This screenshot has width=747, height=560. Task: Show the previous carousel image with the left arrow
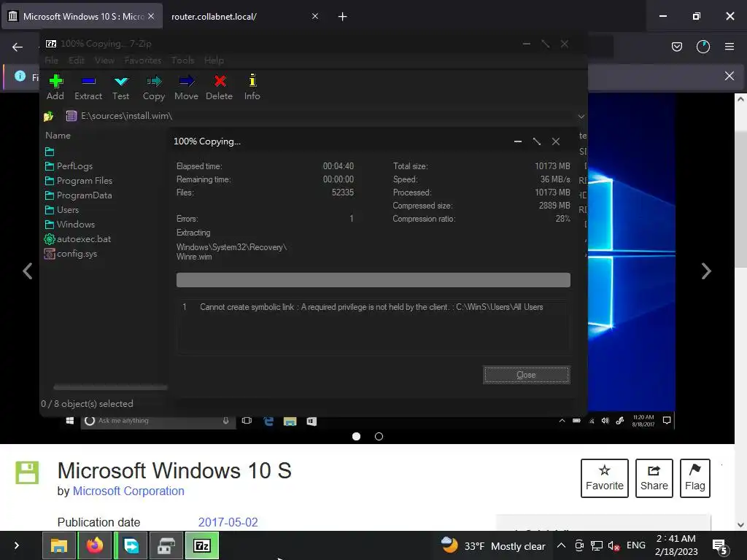pyautogui.click(x=28, y=271)
